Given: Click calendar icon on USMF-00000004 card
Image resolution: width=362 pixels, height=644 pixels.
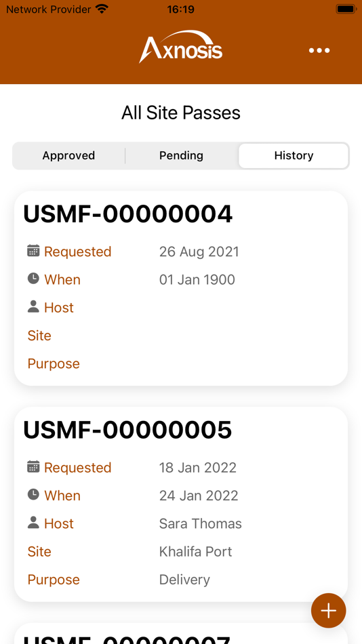Looking at the screenshot, I should tap(33, 251).
